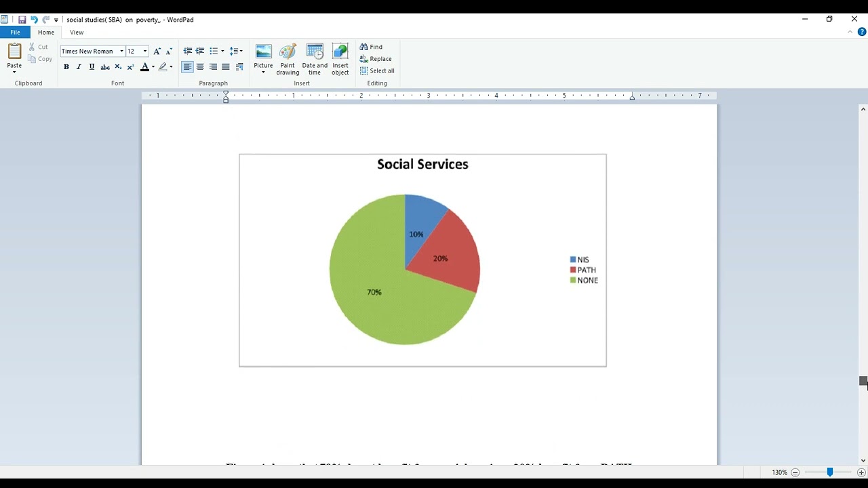The height and width of the screenshot is (488, 868).
Task: Switch to the View ribbon tab
Action: [77, 33]
